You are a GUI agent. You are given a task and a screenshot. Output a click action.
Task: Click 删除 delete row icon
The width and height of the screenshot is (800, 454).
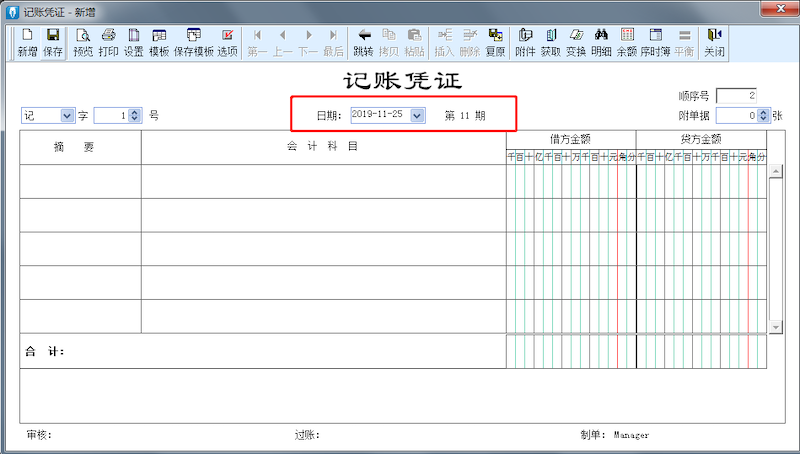[470, 43]
